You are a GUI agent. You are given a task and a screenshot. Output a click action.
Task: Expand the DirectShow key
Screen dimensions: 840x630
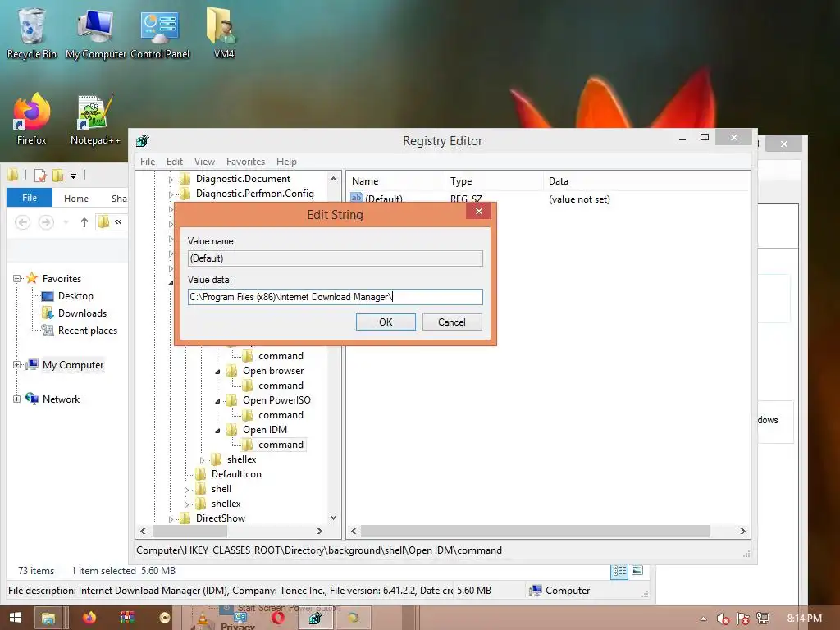coord(171,519)
